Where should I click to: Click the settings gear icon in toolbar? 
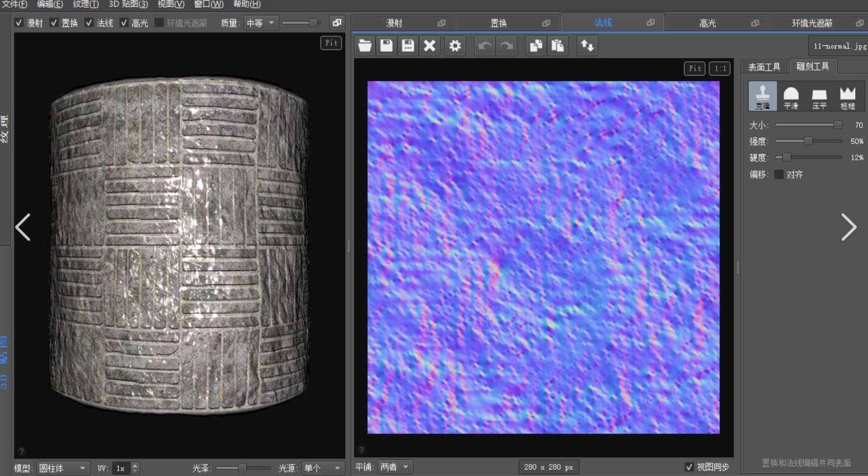tap(455, 45)
